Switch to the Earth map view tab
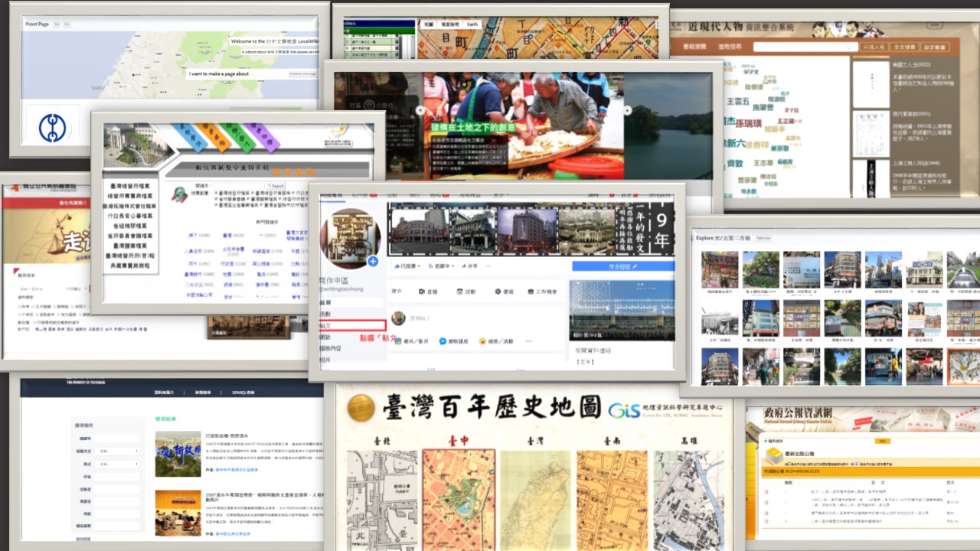The height and width of the screenshot is (551, 980). tap(472, 24)
